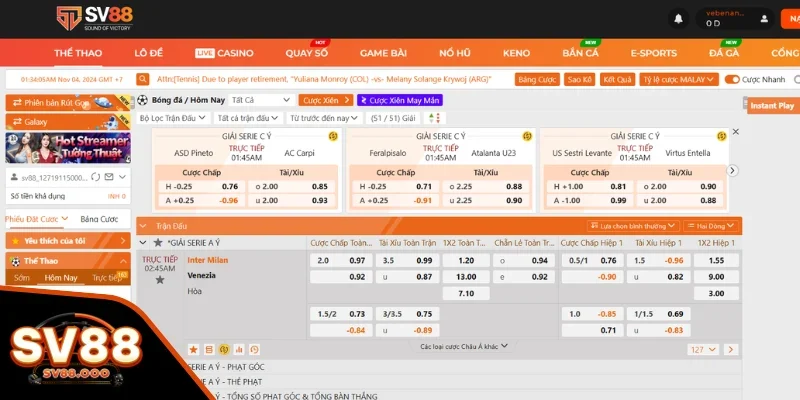Click the balance refresh icon in account box
Viewport: 800px width, 400px height.
click(x=95, y=177)
